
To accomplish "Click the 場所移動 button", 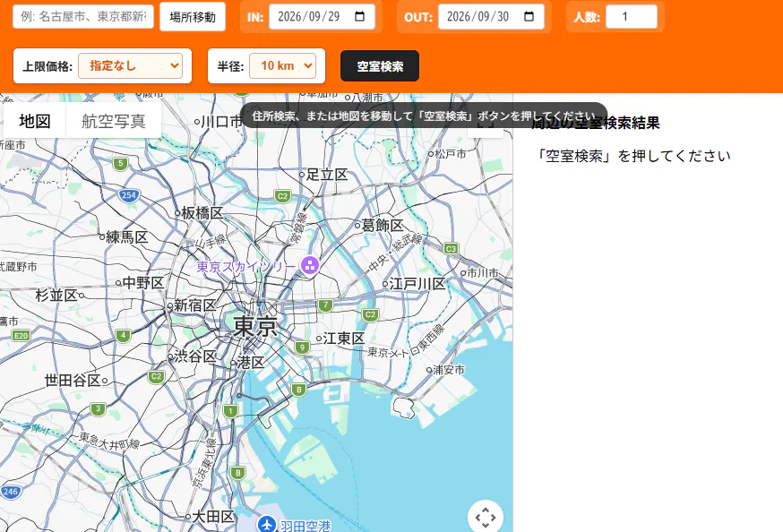I will [193, 17].
